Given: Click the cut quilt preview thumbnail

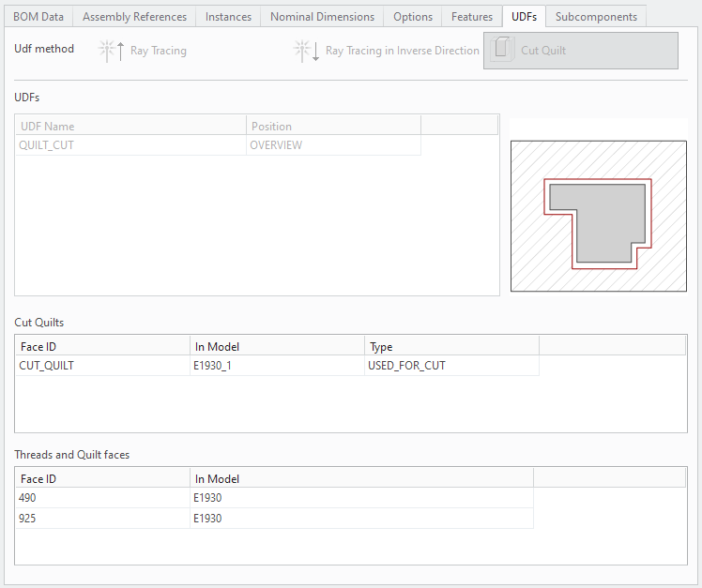Looking at the screenshot, I should click(x=599, y=216).
